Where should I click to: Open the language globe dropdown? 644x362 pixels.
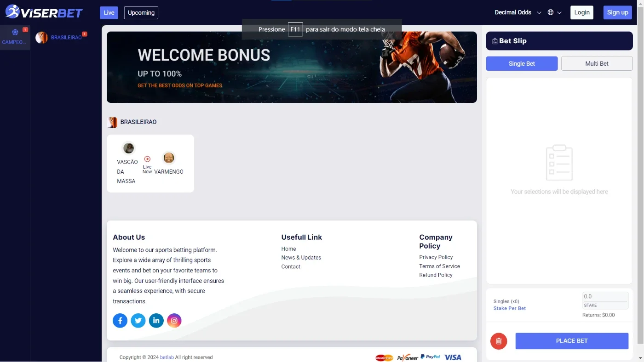tap(554, 12)
